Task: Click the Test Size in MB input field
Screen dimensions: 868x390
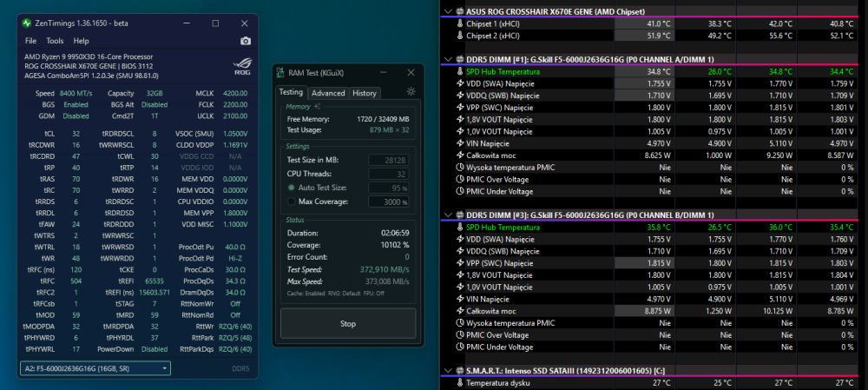Action: pyautogui.click(x=389, y=160)
